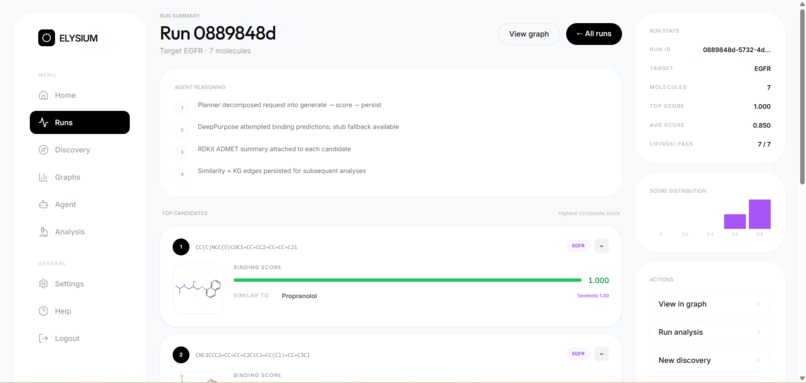
Task: Click the Home house icon
Action: tap(44, 95)
